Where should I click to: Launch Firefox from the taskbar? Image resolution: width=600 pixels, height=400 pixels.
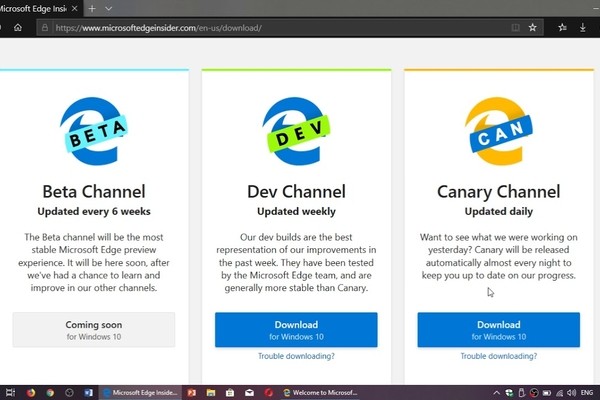(x=31, y=393)
